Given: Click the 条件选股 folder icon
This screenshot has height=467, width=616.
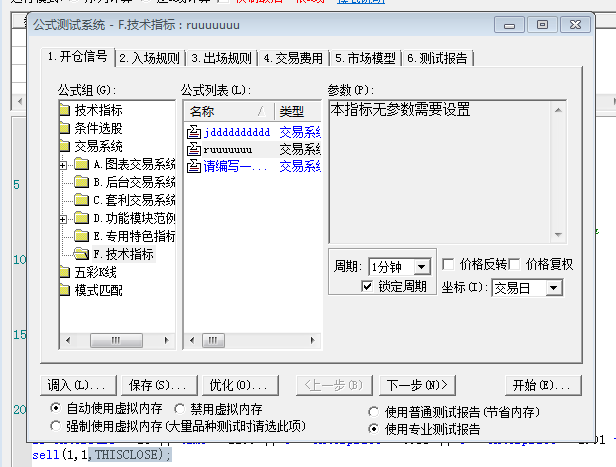Looking at the screenshot, I should pos(65,128).
